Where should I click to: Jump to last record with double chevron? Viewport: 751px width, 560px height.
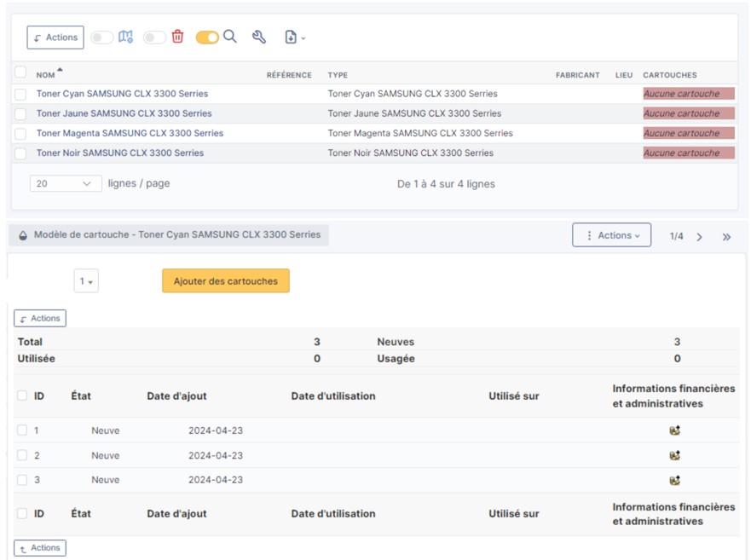(726, 237)
